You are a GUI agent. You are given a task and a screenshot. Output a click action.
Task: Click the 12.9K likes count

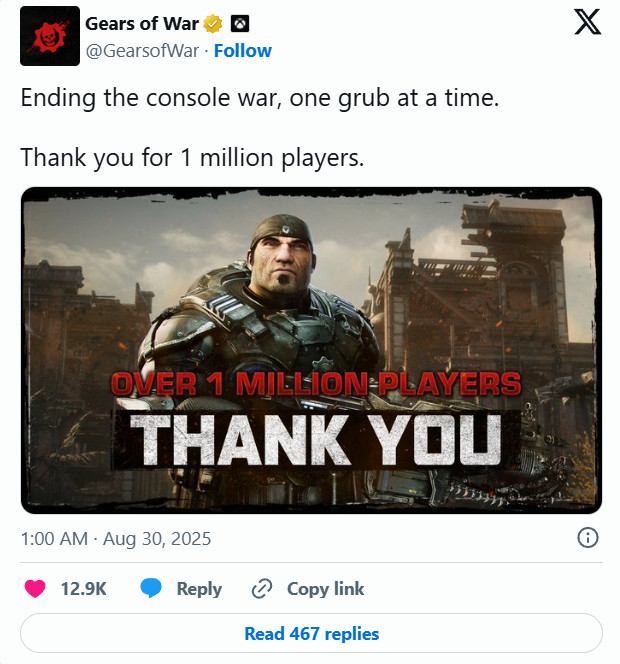point(84,589)
